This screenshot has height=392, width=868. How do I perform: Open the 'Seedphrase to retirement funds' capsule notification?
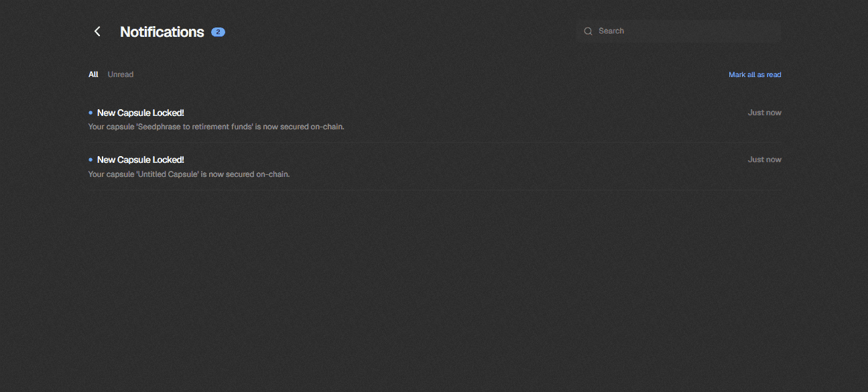[x=435, y=119]
